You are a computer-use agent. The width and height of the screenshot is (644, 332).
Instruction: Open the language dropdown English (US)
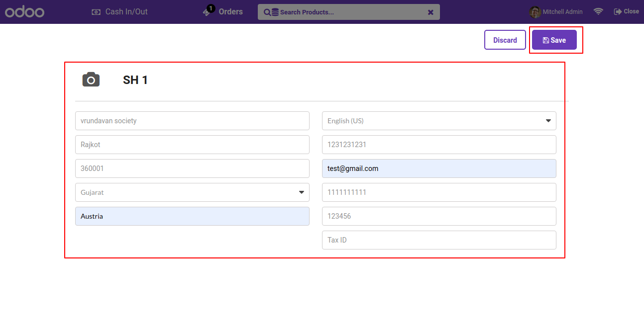439,121
